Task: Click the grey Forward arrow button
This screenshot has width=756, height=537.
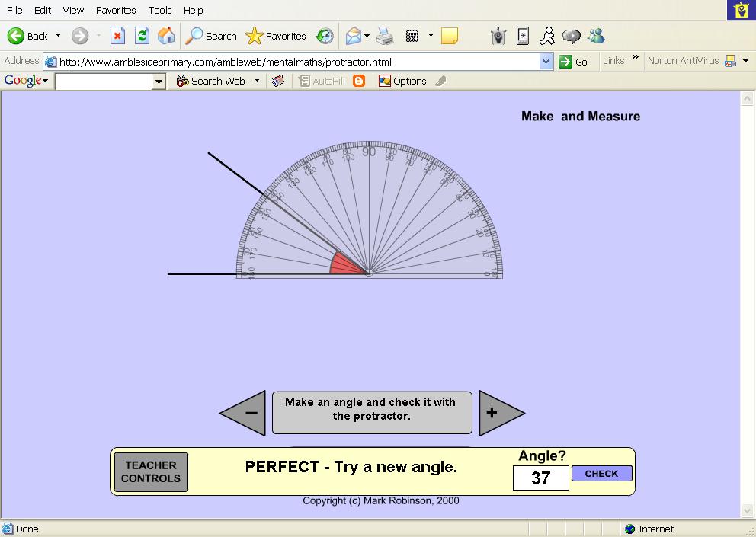Action: (80, 36)
